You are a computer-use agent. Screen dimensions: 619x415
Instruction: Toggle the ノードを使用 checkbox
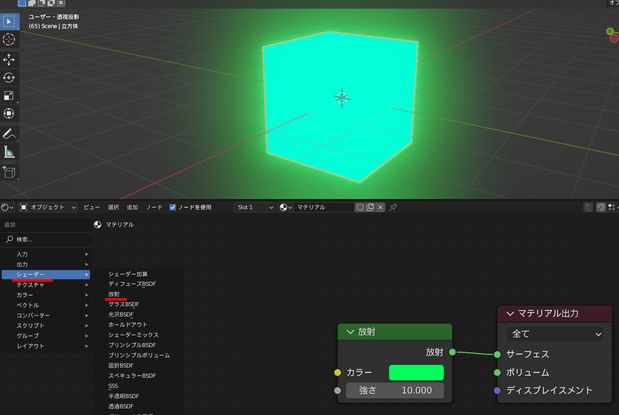click(x=173, y=207)
